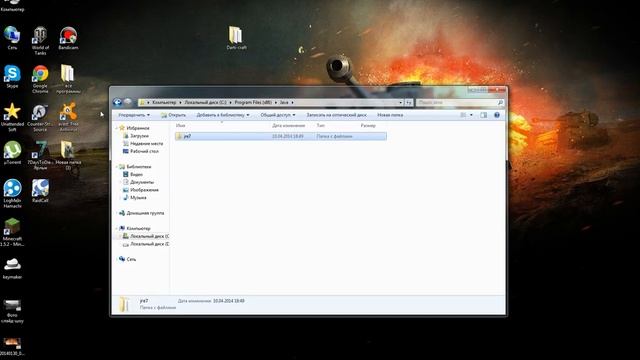This screenshot has width=640, height=360.
Task: Collapse the Избранное tree section
Action: pos(117,128)
